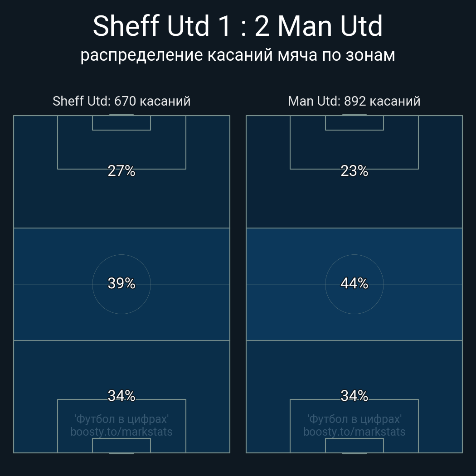The height and width of the screenshot is (476, 476).
Task: Click the top six-yard box on Man Utd pitch
Action: click(354, 123)
